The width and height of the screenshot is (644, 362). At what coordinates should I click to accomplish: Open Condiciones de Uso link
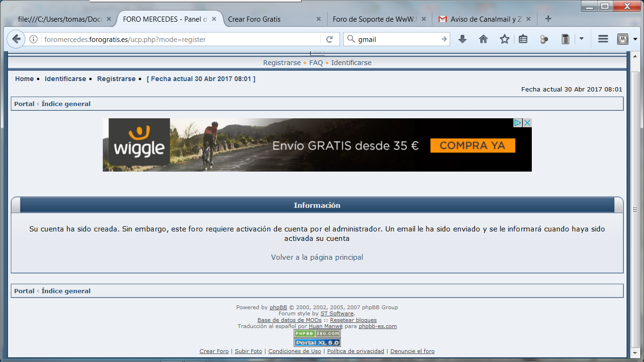tap(295, 351)
